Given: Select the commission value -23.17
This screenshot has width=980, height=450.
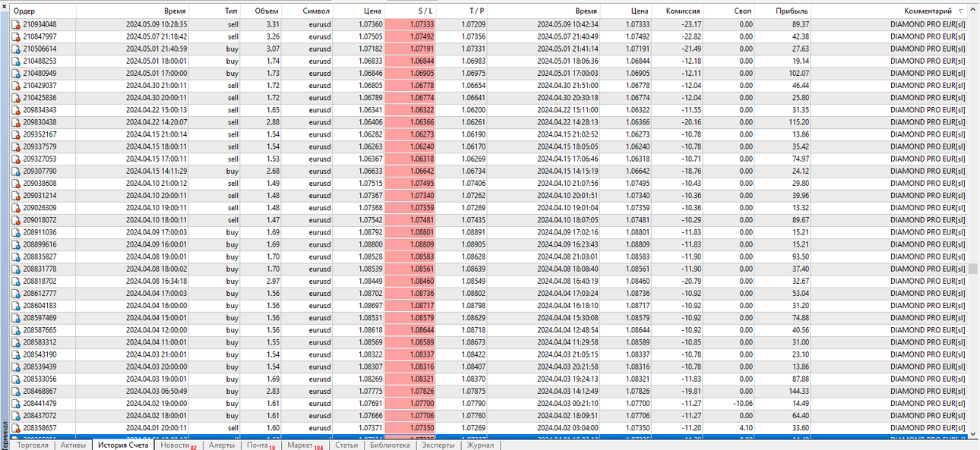Looking at the screenshot, I should click(691, 25).
